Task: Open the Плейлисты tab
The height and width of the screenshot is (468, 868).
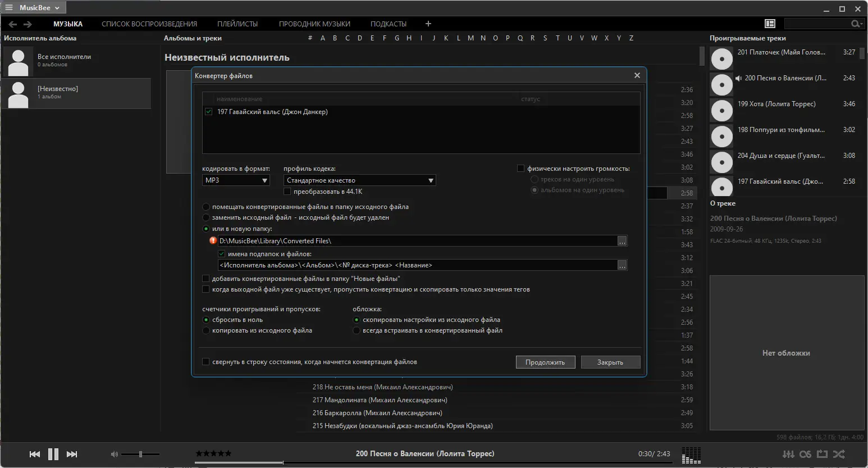Action: pyautogui.click(x=237, y=24)
